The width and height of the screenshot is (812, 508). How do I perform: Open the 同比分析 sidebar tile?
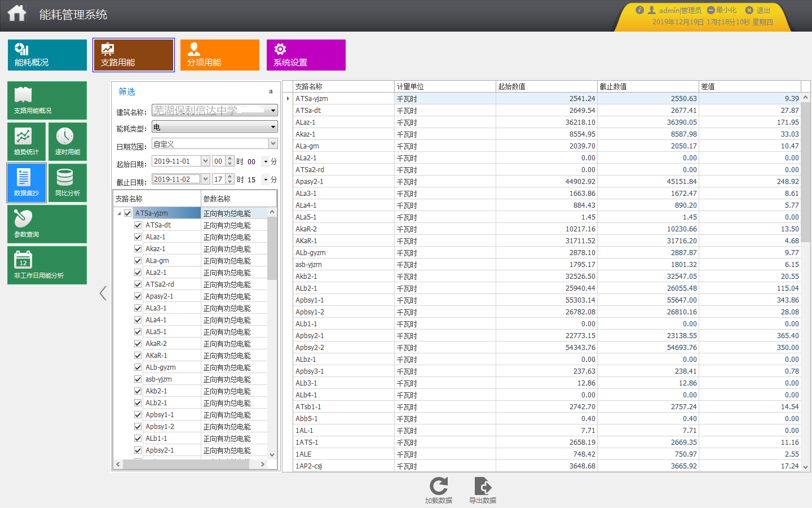[68, 183]
